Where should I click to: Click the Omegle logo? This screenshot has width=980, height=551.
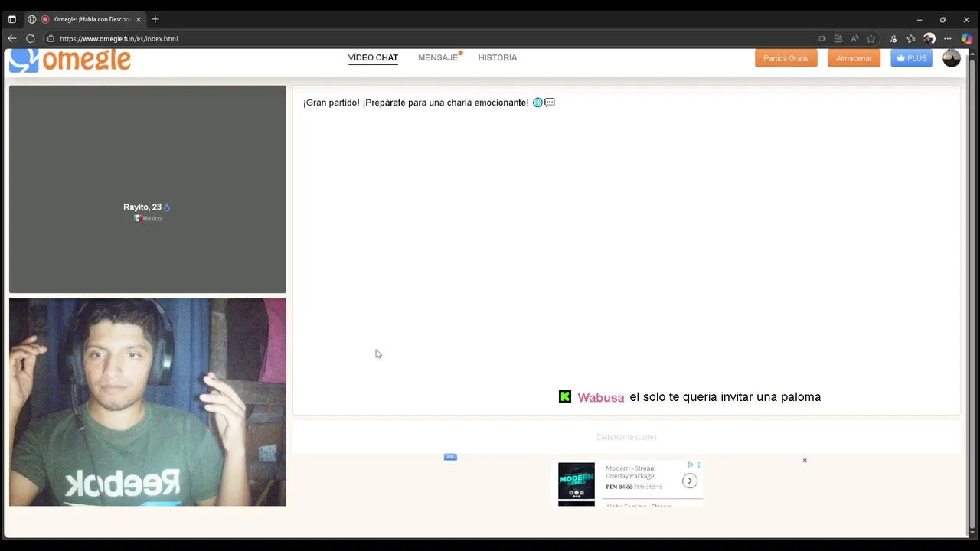pos(70,60)
